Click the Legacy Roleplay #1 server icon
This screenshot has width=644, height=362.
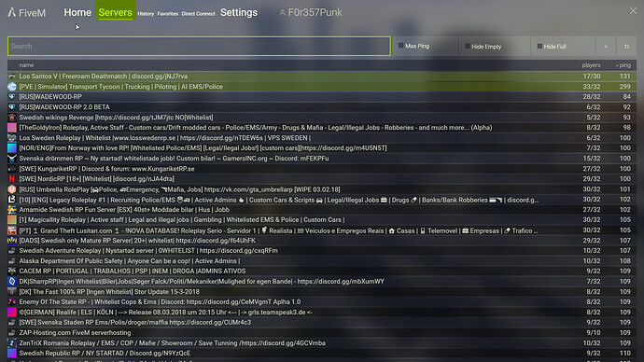(12, 200)
